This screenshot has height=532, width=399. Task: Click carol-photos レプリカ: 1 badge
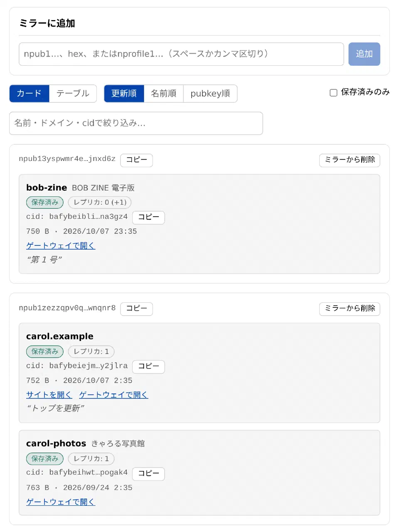(91, 459)
